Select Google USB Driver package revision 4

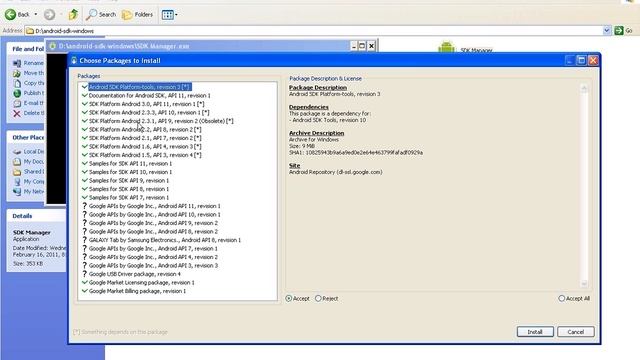click(135, 274)
